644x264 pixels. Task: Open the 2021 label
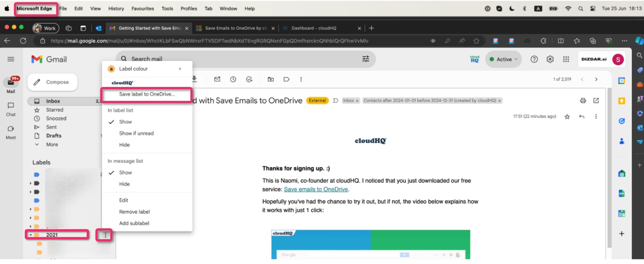tap(52, 235)
